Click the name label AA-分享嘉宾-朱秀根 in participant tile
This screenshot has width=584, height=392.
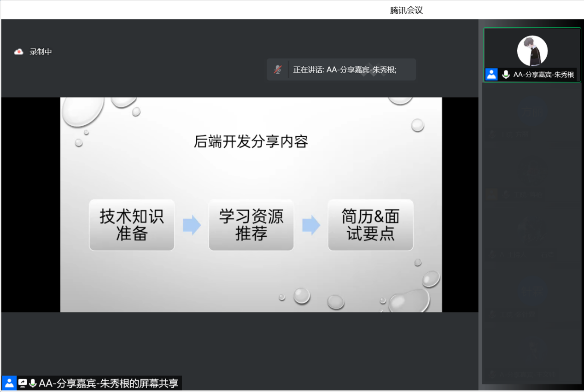pyautogui.click(x=543, y=75)
